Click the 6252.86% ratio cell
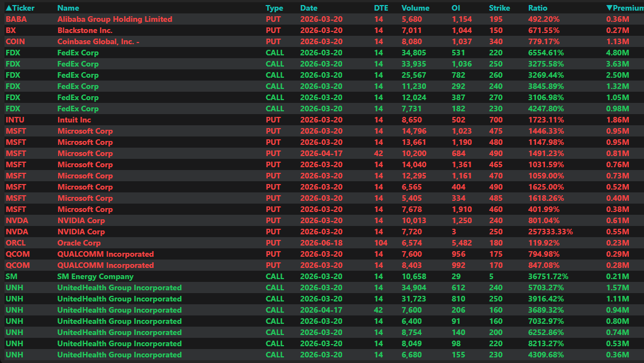644x363 pixels. click(x=546, y=332)
